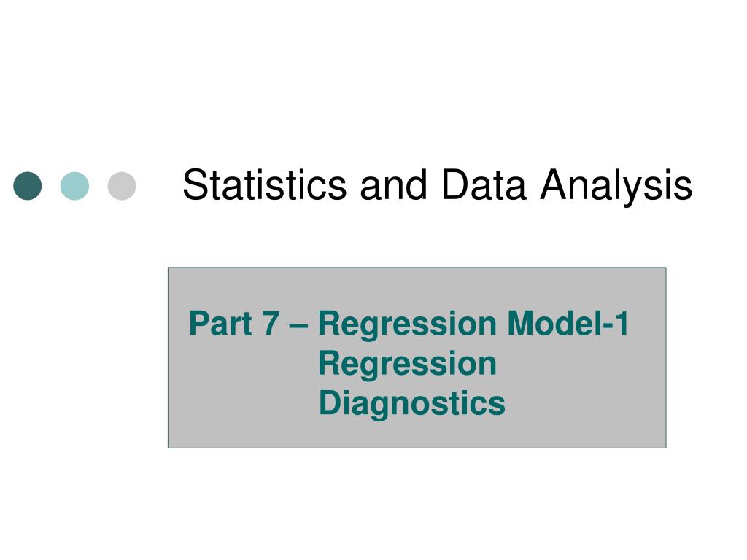
Task: Click the gray box area right of 'Diagnostics'
Action: (585, 404)
